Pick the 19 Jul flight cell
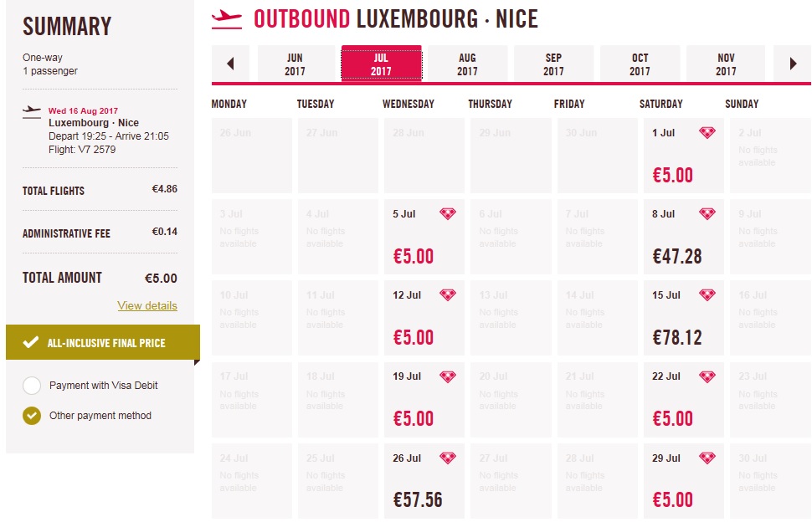This screenshot has height=522, width=812. coord(424,399)
